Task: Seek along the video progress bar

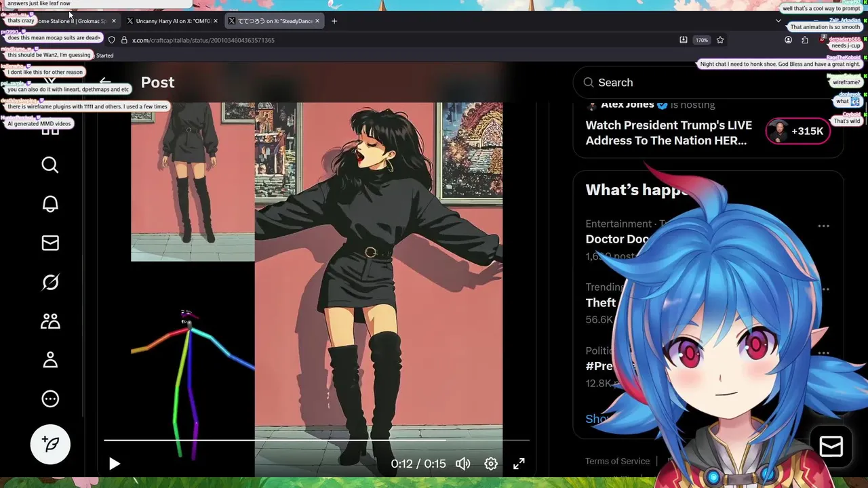Action: (x=317, y=441)
